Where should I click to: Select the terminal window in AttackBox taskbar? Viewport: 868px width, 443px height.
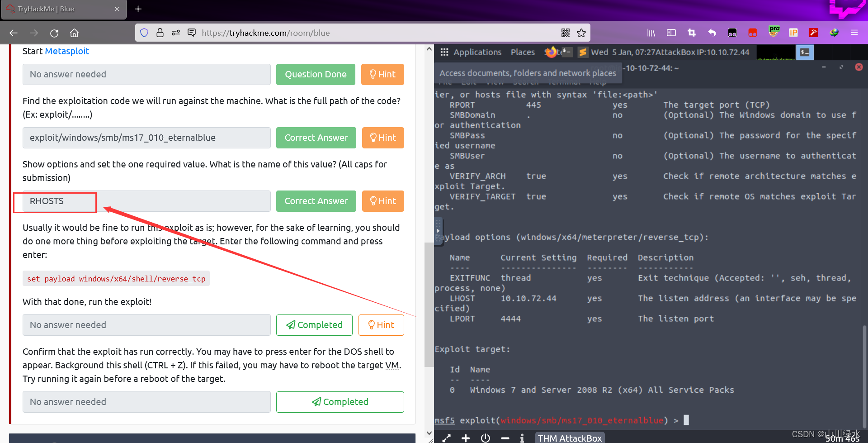[x=805, y=52]
